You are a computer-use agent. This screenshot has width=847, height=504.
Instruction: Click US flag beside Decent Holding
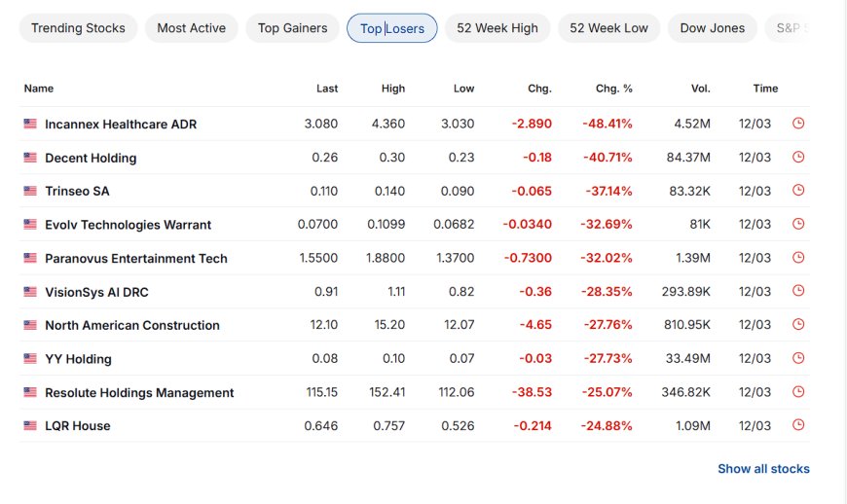[30, 158]
